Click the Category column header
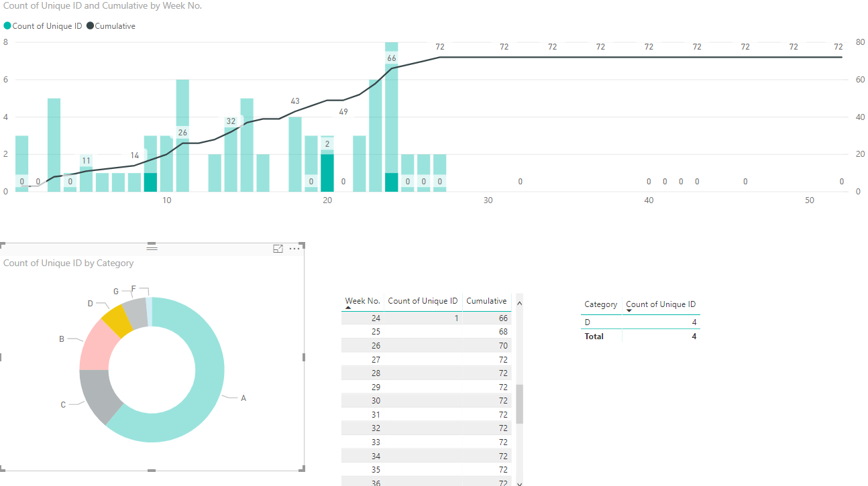Viewport: 868px width, 486px height. tap(600, 304)
